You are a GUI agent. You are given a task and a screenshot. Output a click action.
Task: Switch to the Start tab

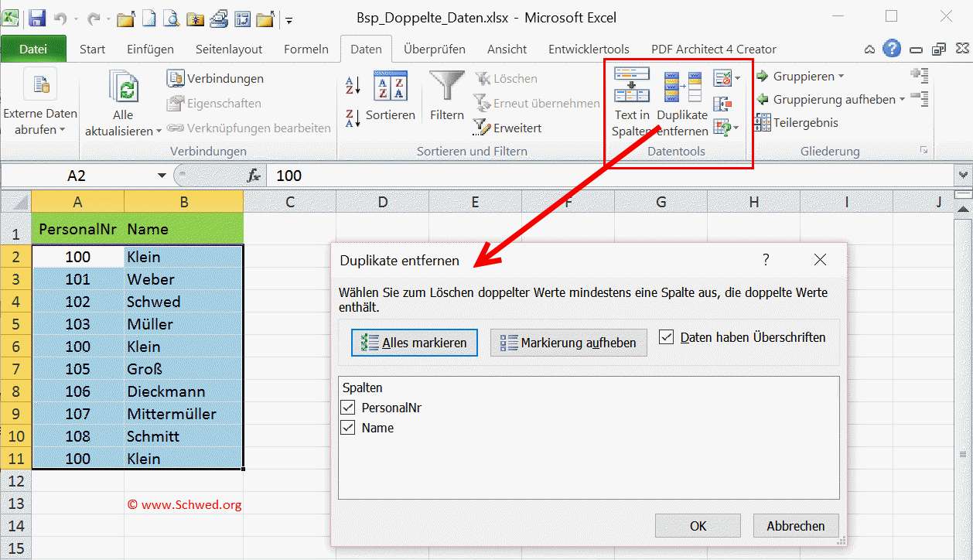(92, 49)
